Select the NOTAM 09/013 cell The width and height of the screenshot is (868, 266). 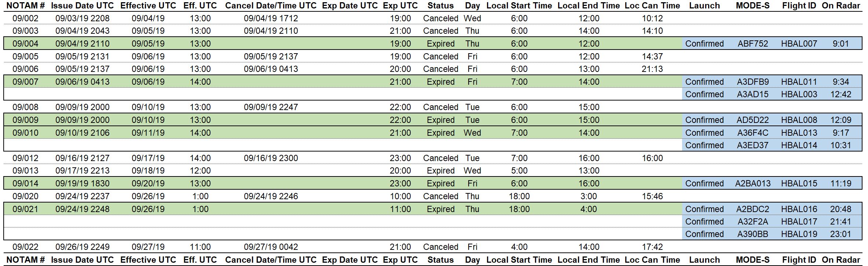coord(25,171)
